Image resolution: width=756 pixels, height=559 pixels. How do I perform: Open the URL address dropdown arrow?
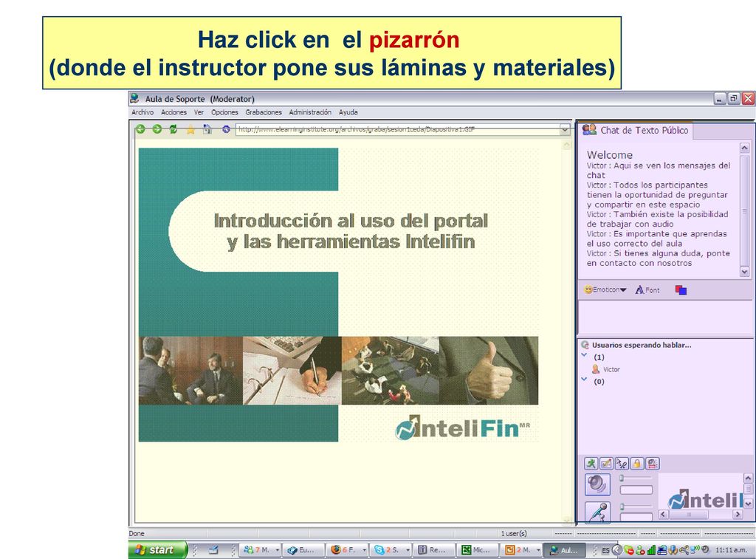[x=565, y=129]
